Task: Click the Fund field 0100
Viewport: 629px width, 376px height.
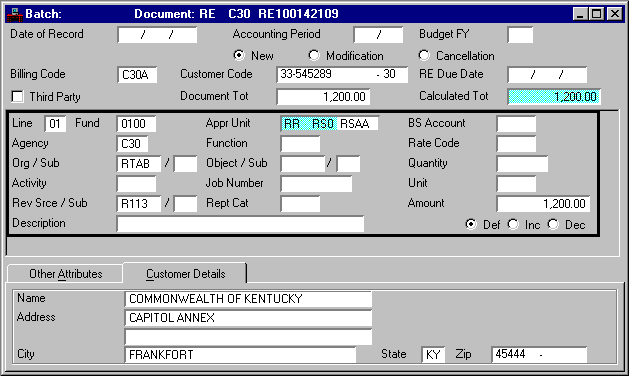Action: pos(136,124)
